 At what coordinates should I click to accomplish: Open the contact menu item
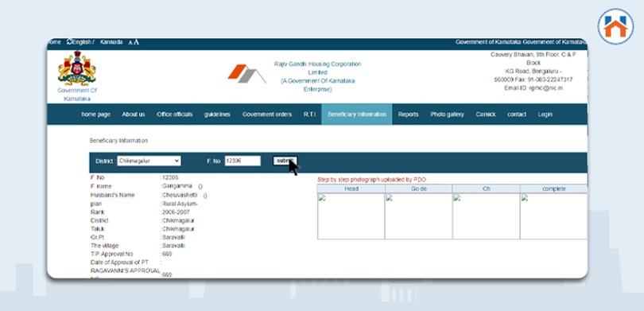[x=517, y=115]
